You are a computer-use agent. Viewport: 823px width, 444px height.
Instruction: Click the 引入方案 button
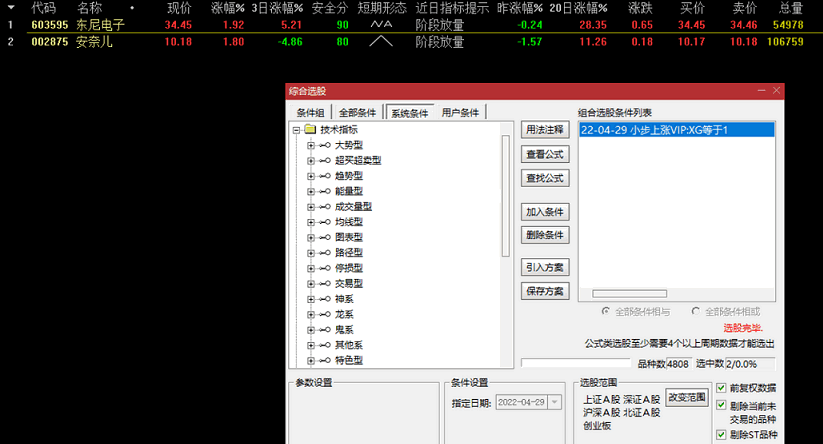point(545,267)
